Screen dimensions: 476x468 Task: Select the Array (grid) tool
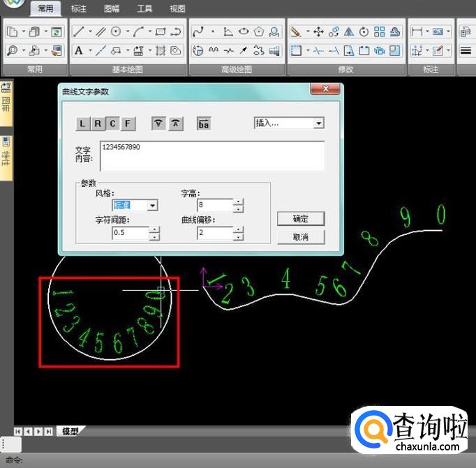point(379,31)
